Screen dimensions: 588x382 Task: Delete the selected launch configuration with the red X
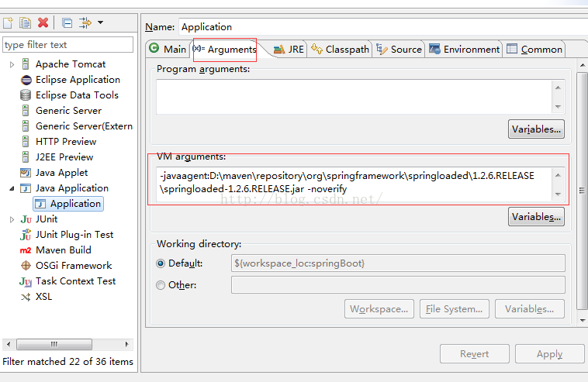click(43, 22)
